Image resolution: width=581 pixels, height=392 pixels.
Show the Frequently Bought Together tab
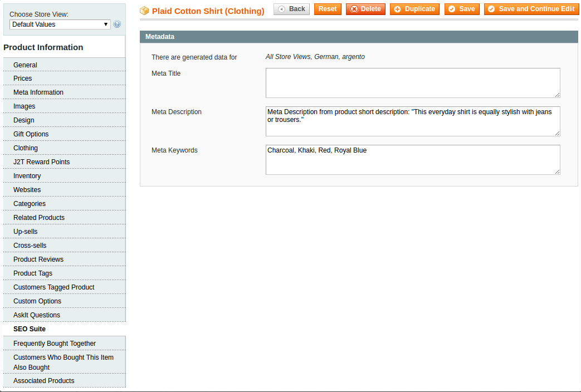55,344
